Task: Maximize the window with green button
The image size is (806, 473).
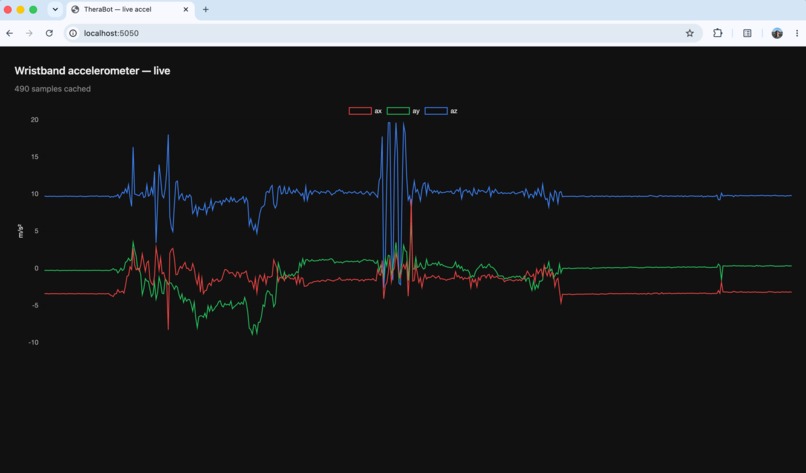Action: (33, 9)
